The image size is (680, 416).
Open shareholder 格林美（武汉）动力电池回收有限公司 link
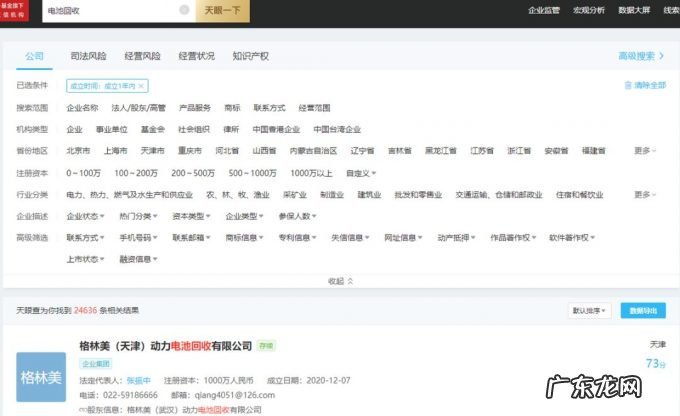click(194, 409)
